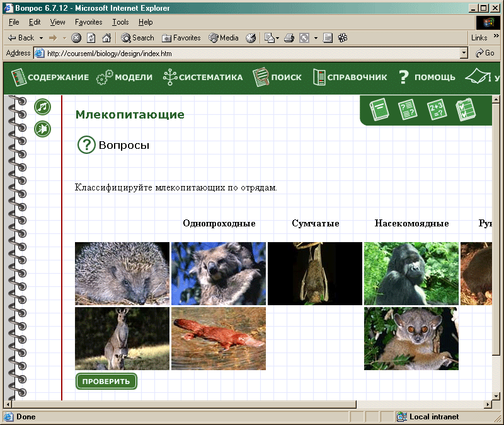Screen dimensions: 504x425
Task: Open the Favorites menu
Action: 88,22
